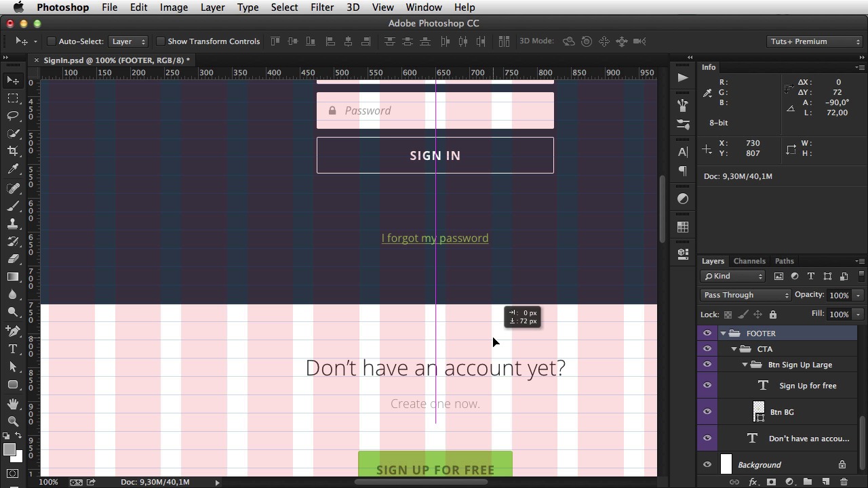This screenshot has height=488, width=868.
Task: Hide the CTA group layer
Action: (707, 349)
